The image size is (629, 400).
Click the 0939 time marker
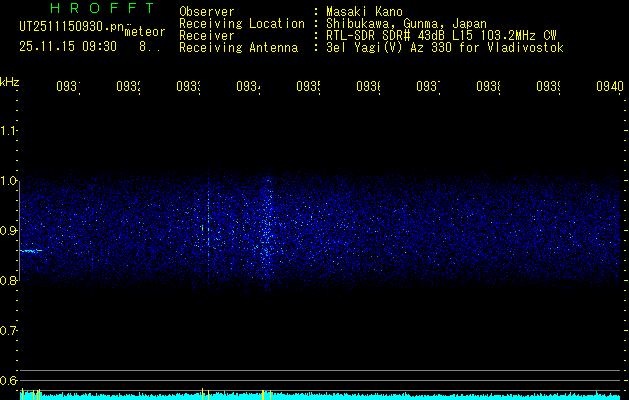548,87
